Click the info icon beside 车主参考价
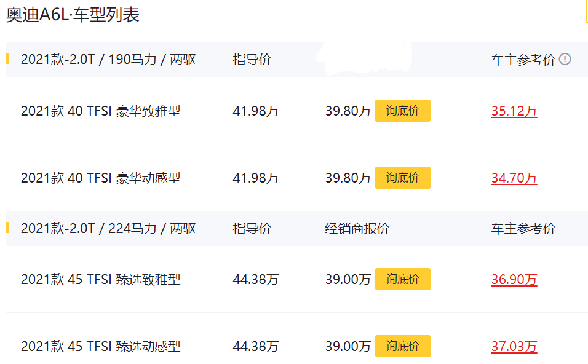Viewport: 588px width, 364px height. [565, 59]
